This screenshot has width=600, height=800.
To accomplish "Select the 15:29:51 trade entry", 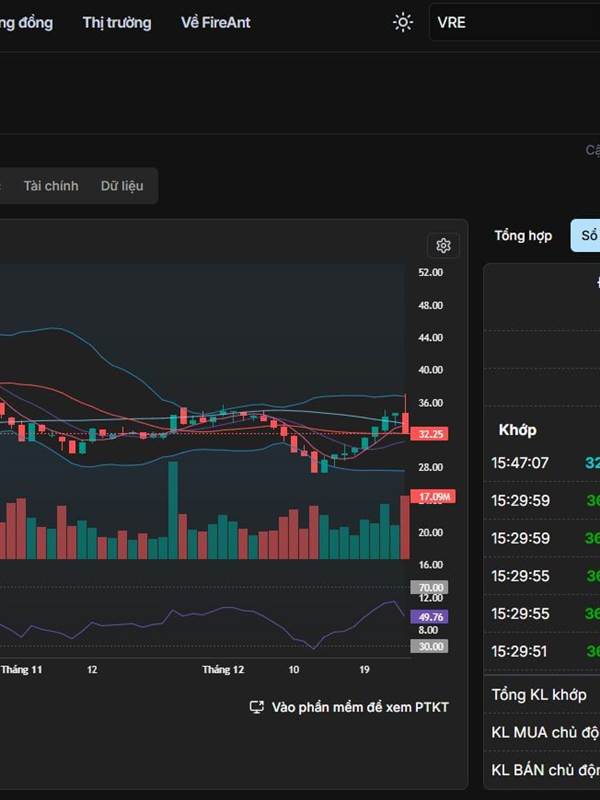I will [520, 652].
